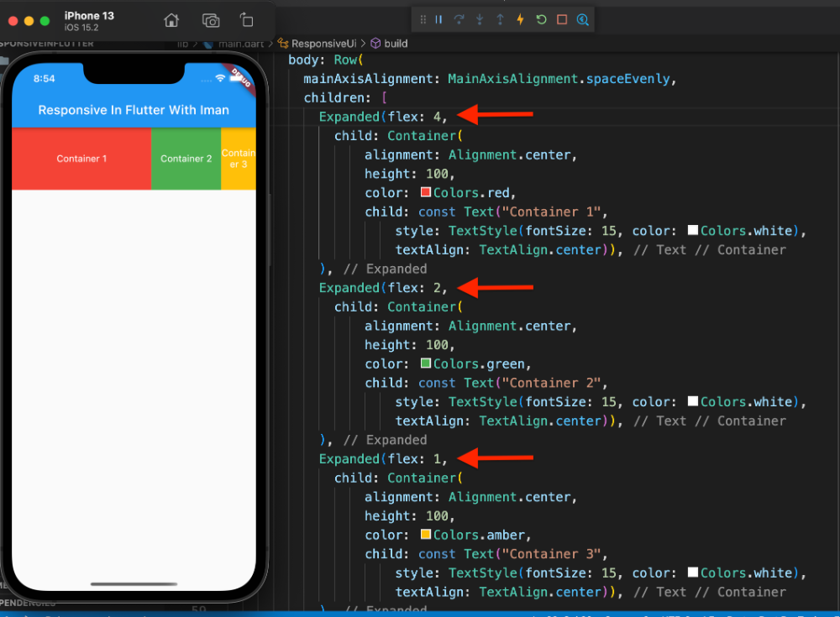Tap the app bar title text
Image resolution: width=840 pixels, height=617 pixels.
tap(134, 110)
